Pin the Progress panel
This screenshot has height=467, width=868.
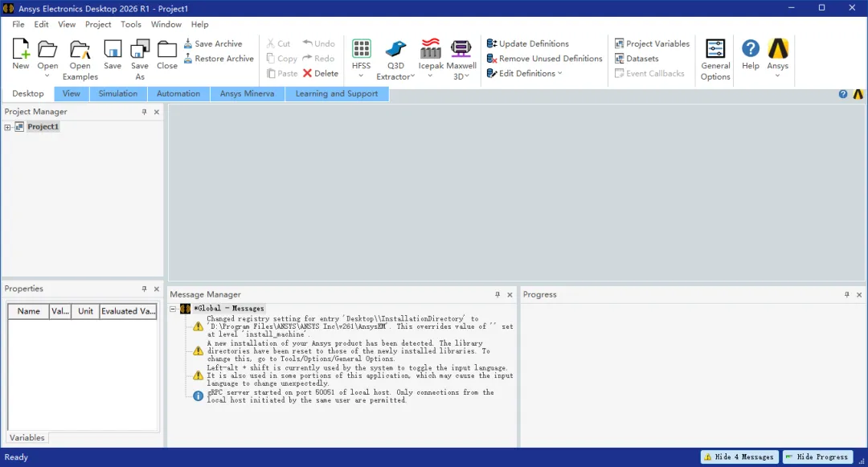tap(846, 295)
